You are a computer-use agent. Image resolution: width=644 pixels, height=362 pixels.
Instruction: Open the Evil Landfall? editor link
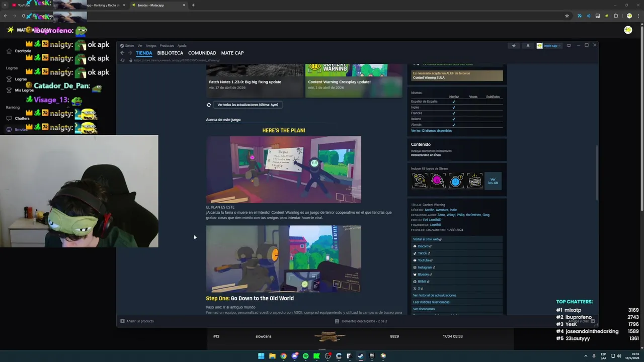432,220
